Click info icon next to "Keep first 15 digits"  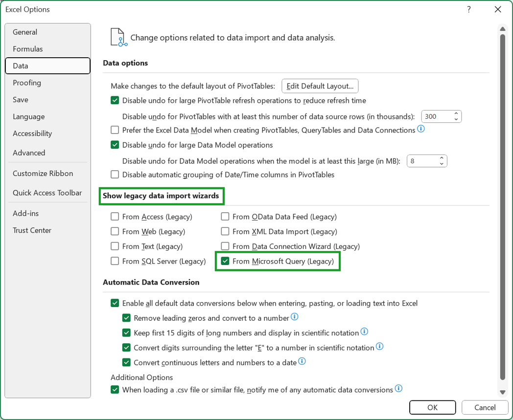pyautogui.click(x=364, y=332)
